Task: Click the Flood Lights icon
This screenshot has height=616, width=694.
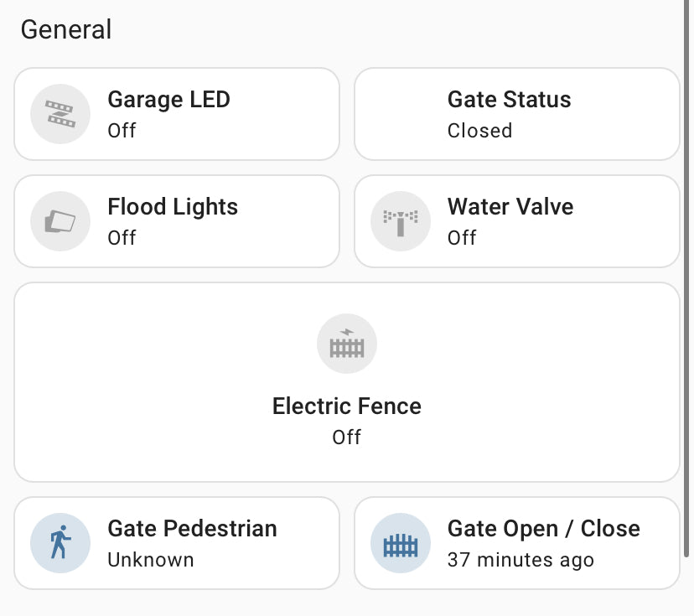Action: point(60,221)
